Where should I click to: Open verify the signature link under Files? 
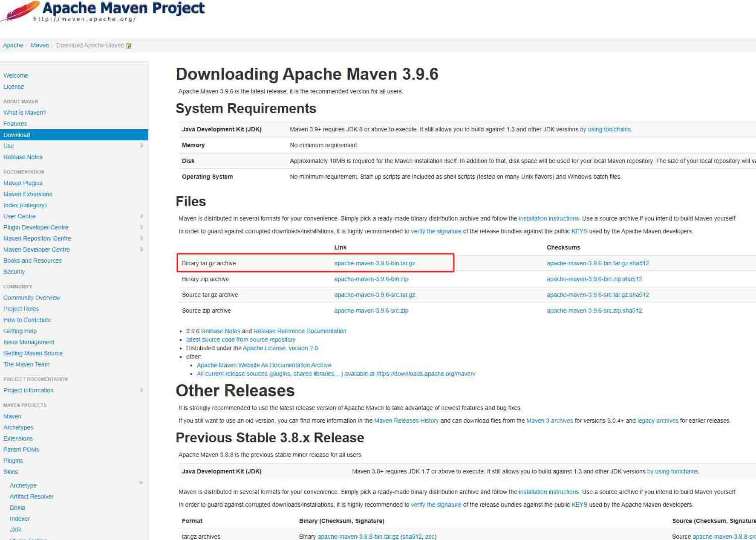click(x=436, y=231)
